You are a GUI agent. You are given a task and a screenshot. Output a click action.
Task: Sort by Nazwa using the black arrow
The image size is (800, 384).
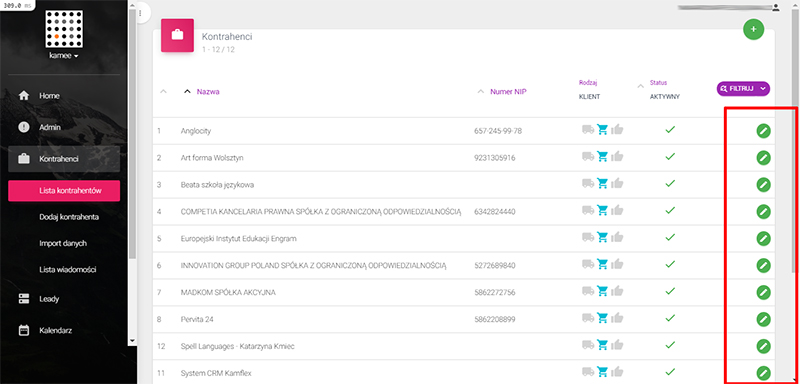tap(187, 92)
